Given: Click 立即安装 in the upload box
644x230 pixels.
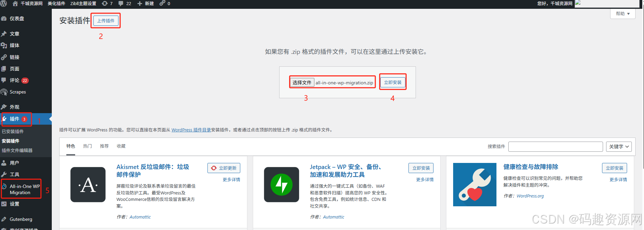Looking at the screenshot, I should coord(393,82).
